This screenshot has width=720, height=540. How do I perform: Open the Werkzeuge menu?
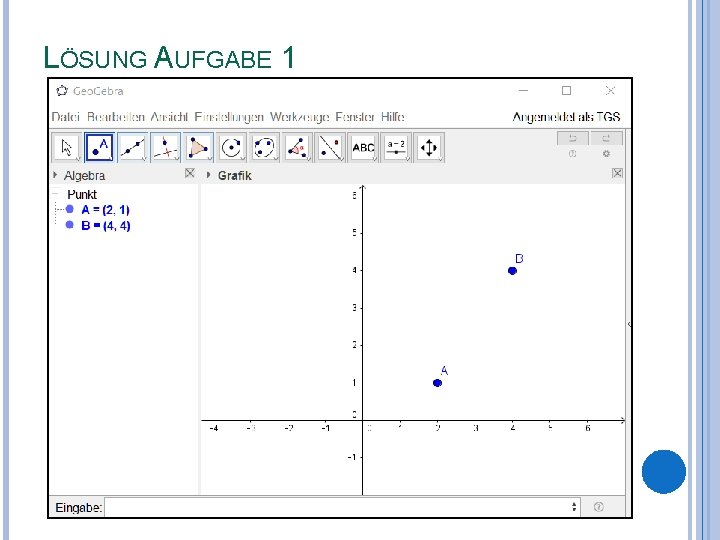(299, 117)
